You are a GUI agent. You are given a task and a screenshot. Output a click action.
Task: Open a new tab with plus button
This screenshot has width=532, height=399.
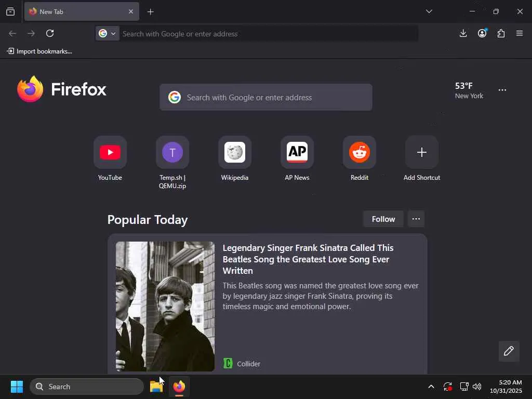[x=150, y=12]
